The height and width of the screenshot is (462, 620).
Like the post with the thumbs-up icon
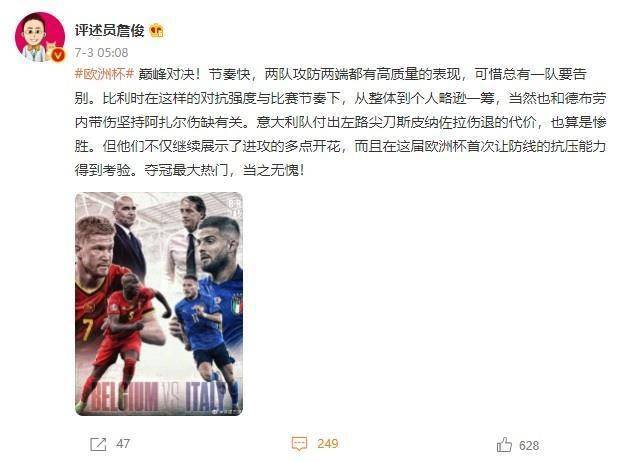[x=504, y=445]
